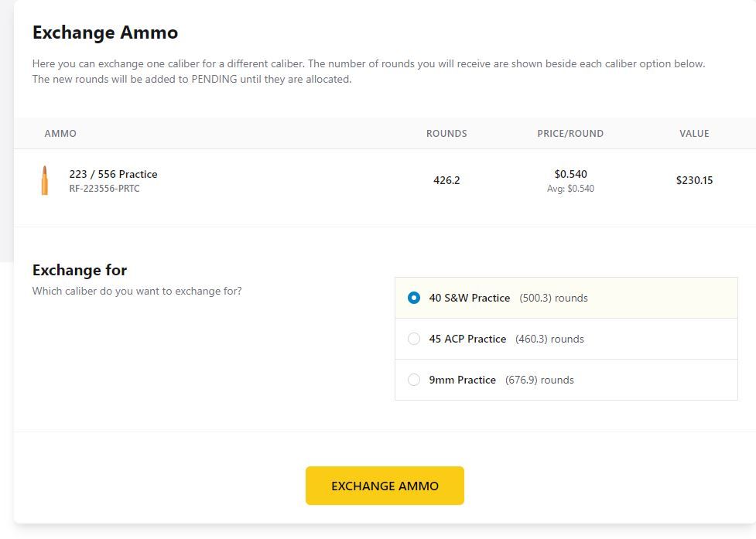This screenshot has width=756, height=539.
Task: Pick the 9mm Practice radio option
Action: coord(414,380)
